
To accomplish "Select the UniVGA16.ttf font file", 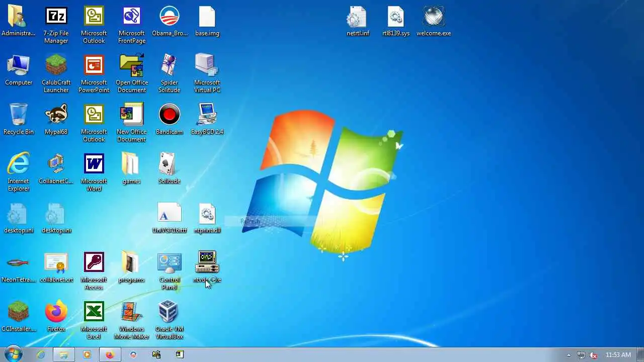I will tap(169, 218).
